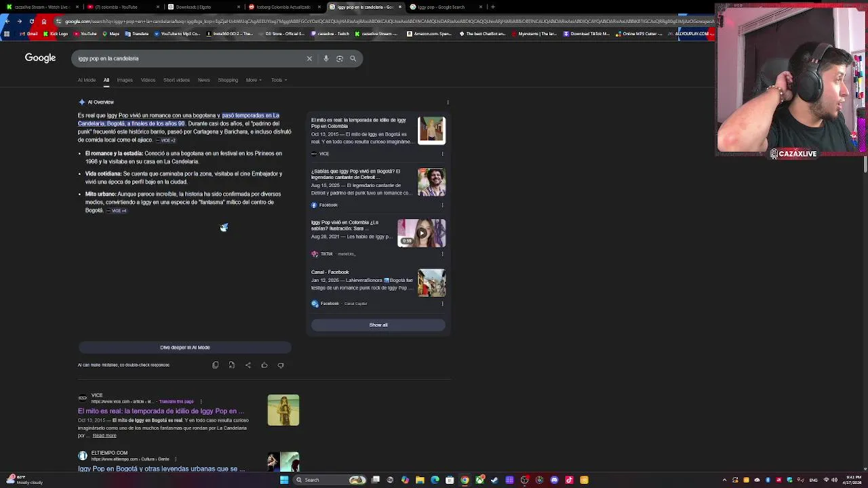The height and width of the screenshot is (488, 868).
Task: Open the AI Overview three-dot options
Action: 448,102
